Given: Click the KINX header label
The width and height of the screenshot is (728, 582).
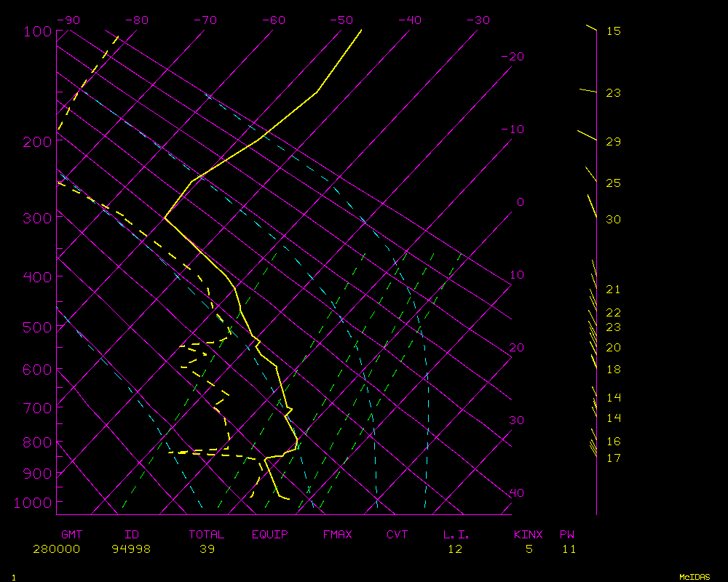Looking at the screenshot, I should pos(529,535).
